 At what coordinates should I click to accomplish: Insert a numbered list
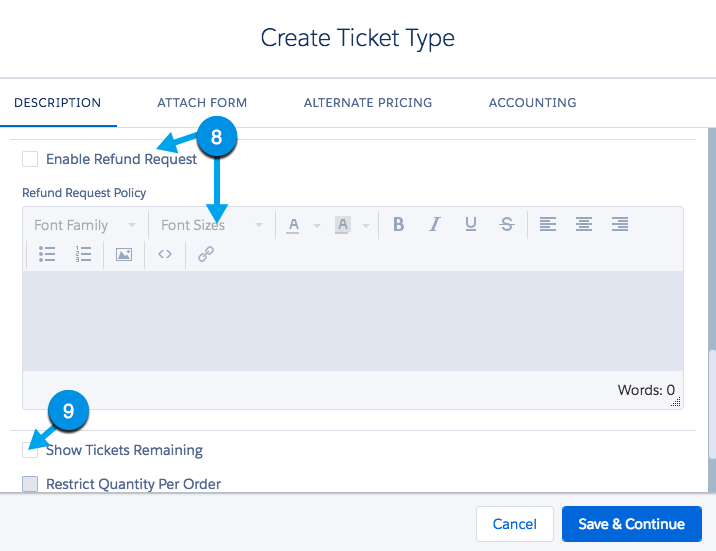pyautogui.click(x=83, y=254)
